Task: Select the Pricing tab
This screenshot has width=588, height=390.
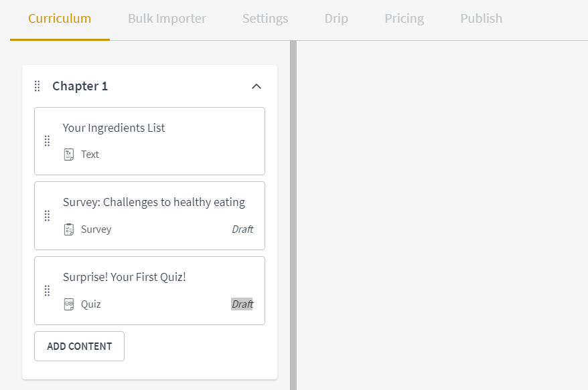Action: click(x=405, y=18)
